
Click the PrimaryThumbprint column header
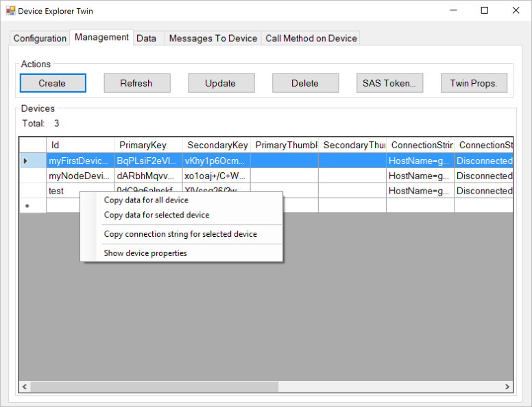click(x=285, y=145)
